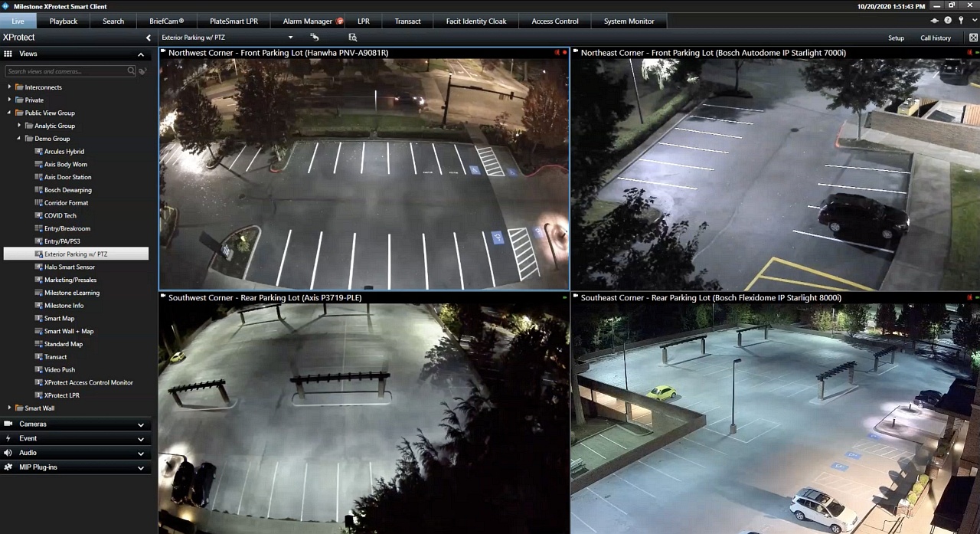Screen dimensions: 980x534
Task: Switch to the Playback tab
Action: click(64, 21)
